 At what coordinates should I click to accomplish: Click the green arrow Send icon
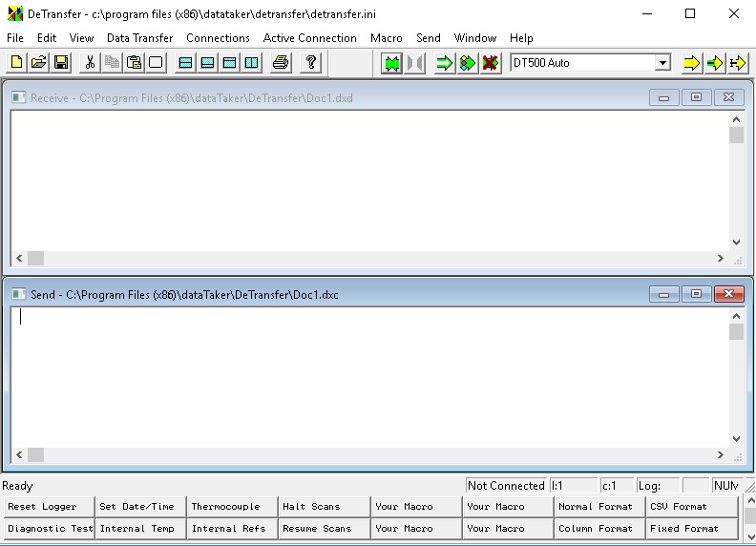tap(444, 63)
